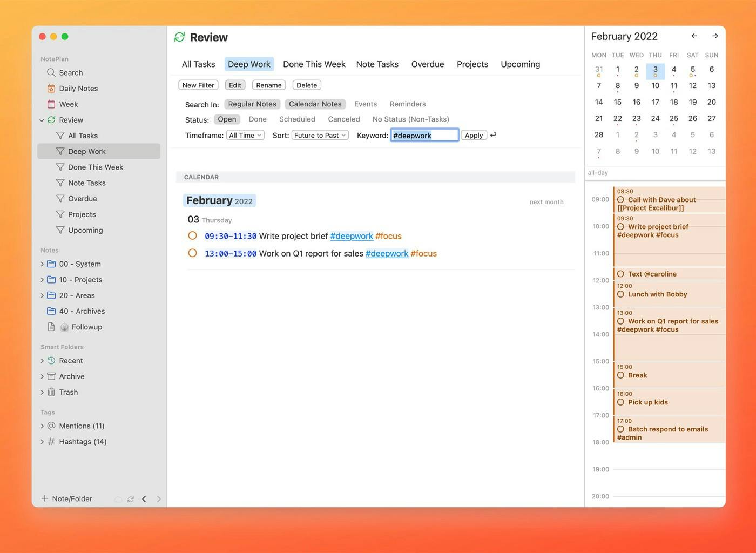
Task: Go to previous month using left arrow
Action: (694, 36)
